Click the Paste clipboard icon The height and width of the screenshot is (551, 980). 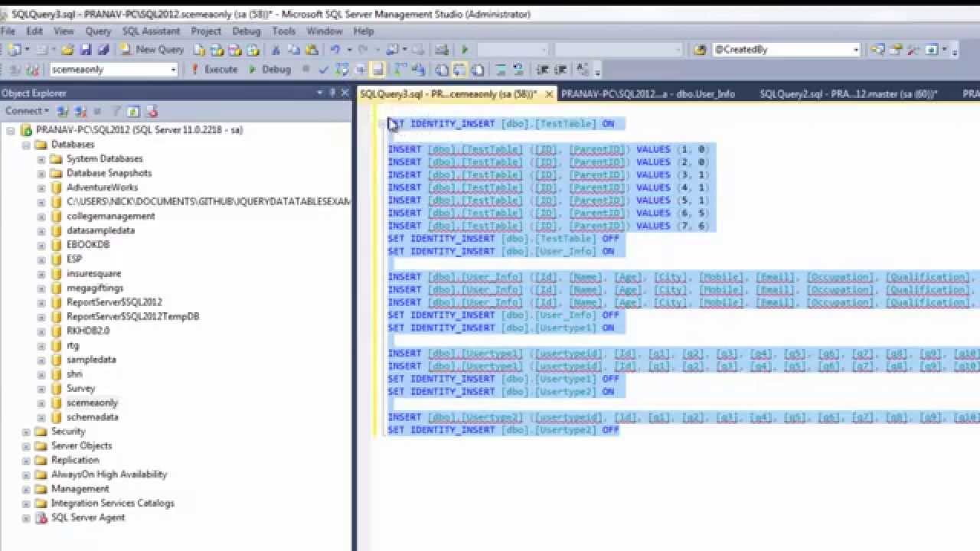tap(312, 50)
